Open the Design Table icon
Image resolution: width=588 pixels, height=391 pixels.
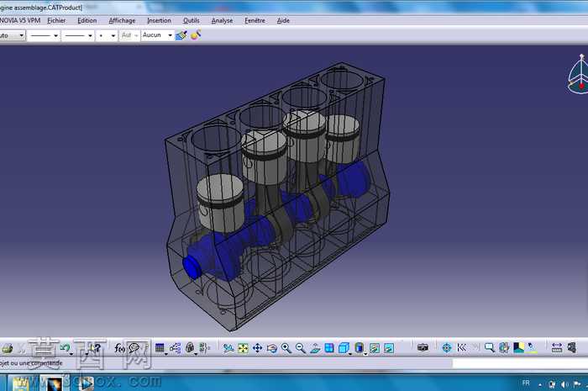pos(160,348)
